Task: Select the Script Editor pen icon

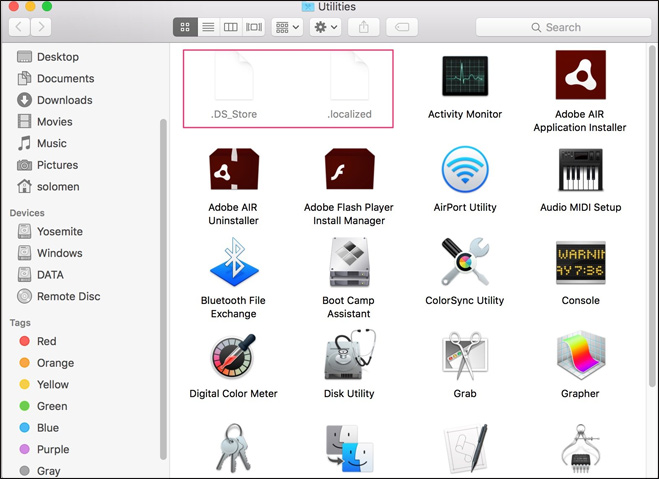Action: (466, 448)
